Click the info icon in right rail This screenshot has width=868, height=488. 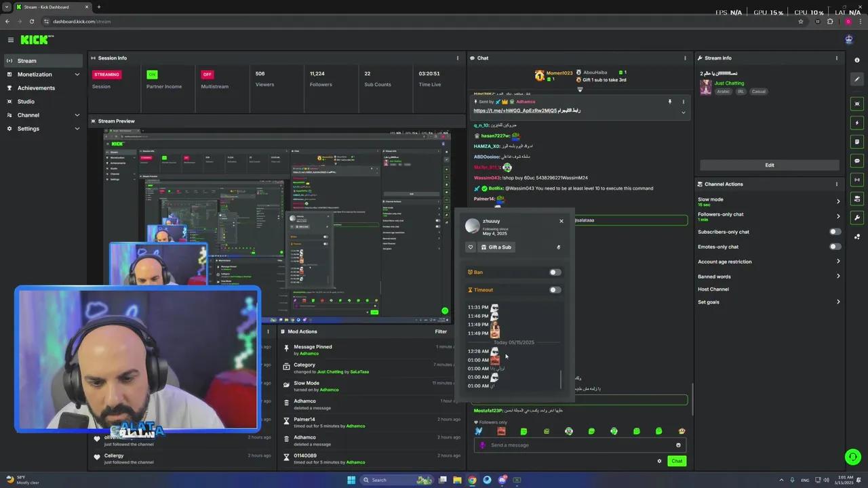(857, 60)
